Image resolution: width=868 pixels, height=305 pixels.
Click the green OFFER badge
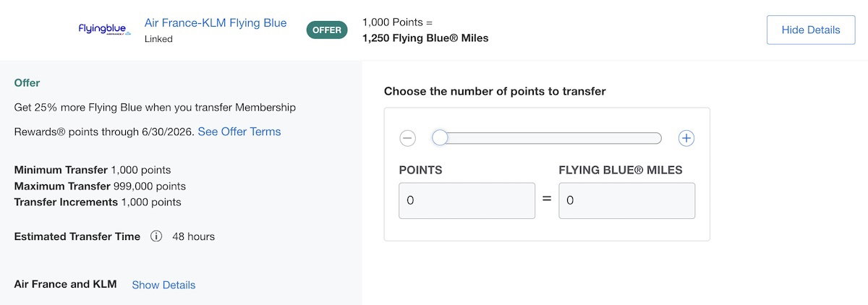[327, 30]
